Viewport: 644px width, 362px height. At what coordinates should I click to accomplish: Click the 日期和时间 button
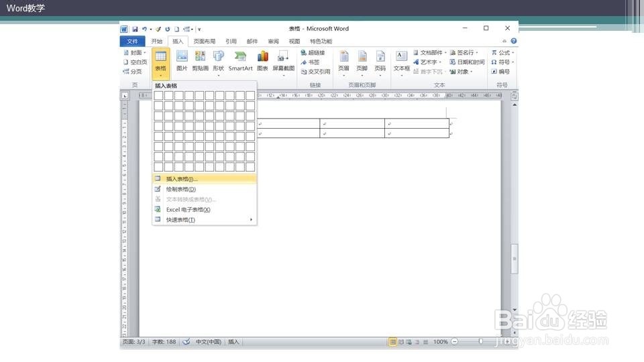point(467,62)
